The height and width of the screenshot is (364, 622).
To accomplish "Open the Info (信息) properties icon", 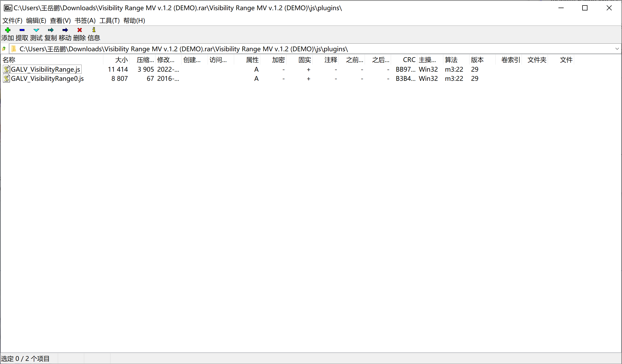I will click(94, 30).
